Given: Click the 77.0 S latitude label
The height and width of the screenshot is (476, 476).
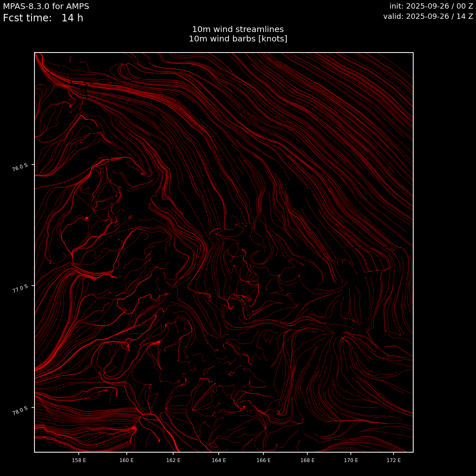Looking at the screenshot, I should tap(20, 288).
